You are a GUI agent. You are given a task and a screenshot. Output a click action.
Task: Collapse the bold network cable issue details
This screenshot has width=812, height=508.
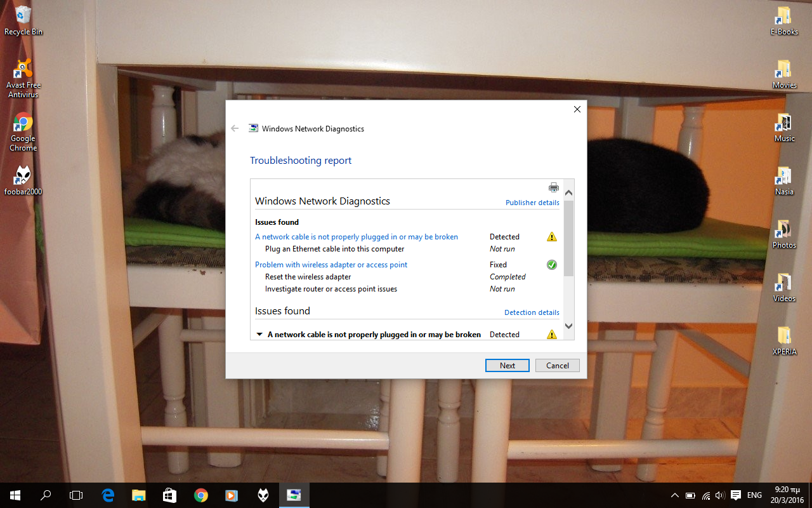[x=259, y=335]
